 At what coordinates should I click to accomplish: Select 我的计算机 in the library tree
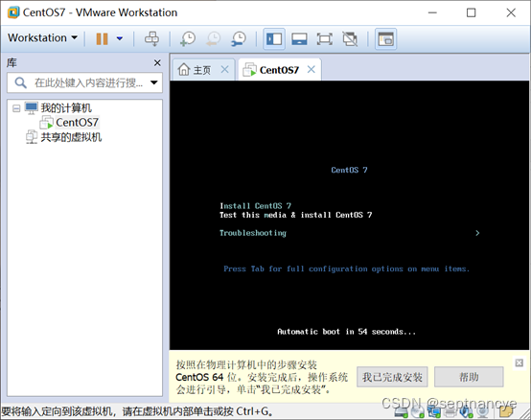(66, 108)
